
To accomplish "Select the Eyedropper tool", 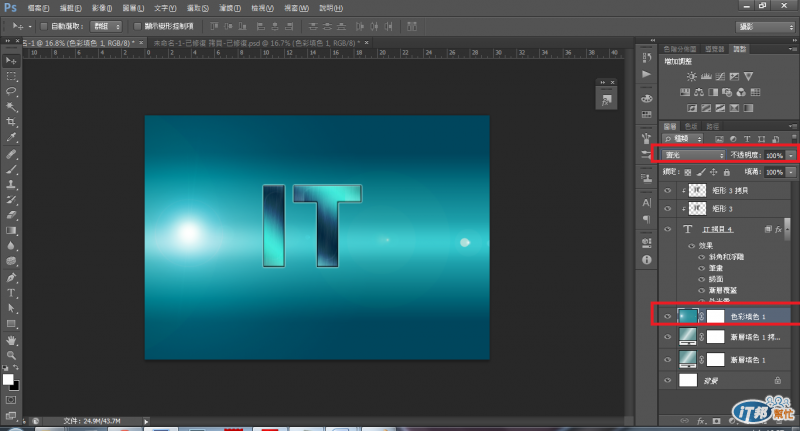I will (x=11, y=138).
